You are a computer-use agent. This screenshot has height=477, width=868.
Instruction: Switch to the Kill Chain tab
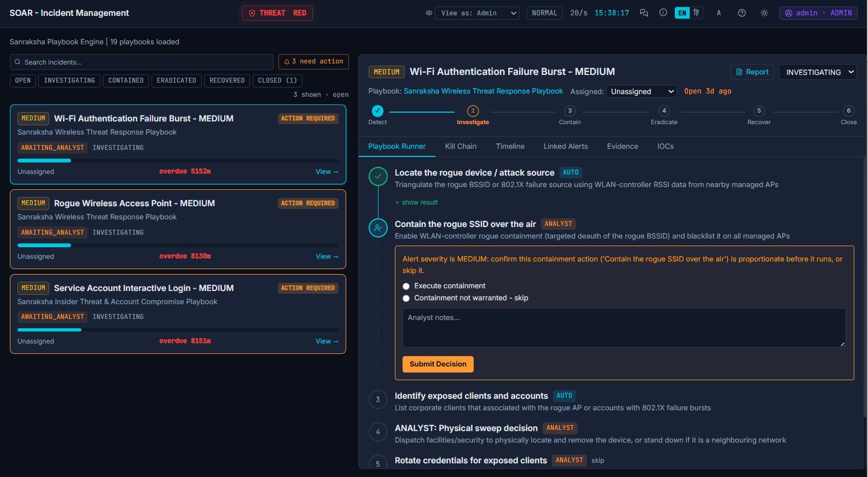click(461, 147)
